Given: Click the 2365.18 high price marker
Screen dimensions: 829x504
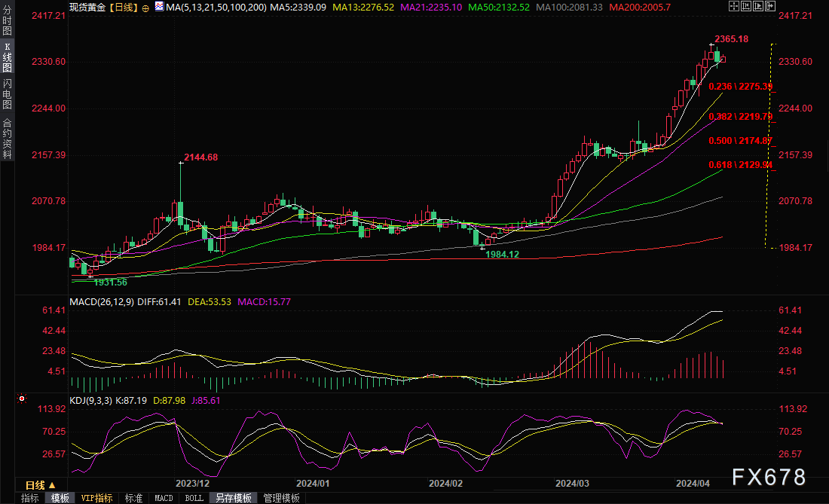Looking at the screenshot, I should pyautogui.click(x=731, y=39).
